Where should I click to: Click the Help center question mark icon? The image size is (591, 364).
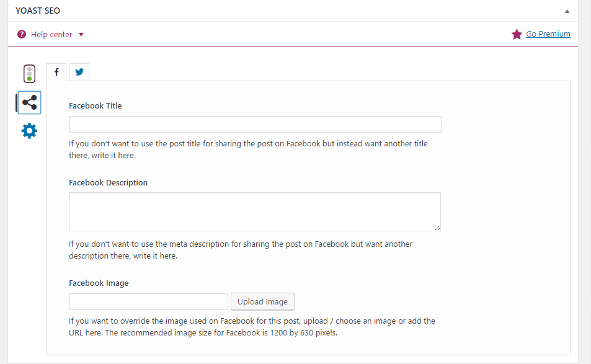coord(22,34)
